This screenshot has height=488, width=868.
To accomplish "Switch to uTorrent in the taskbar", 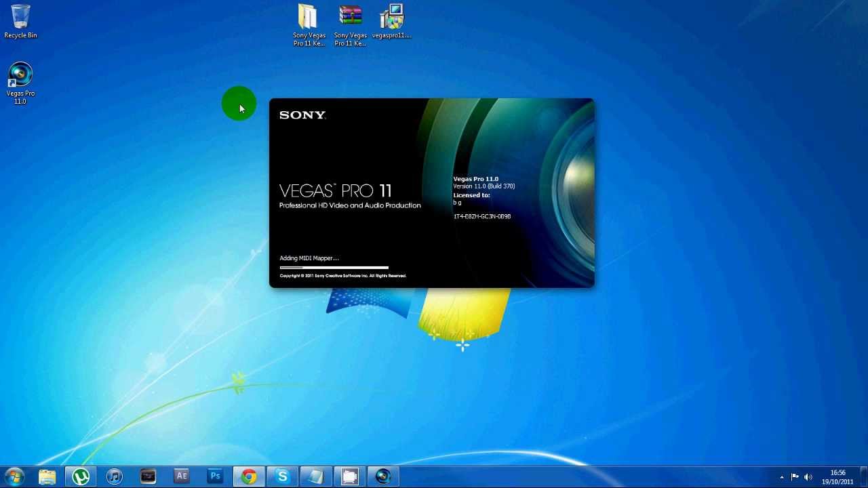I will (x=81, y=476).
